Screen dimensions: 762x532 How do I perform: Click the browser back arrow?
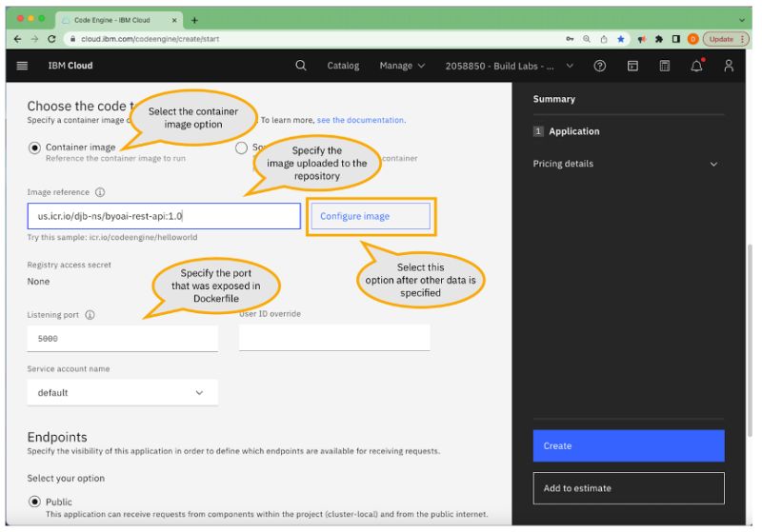pos(17,39)
